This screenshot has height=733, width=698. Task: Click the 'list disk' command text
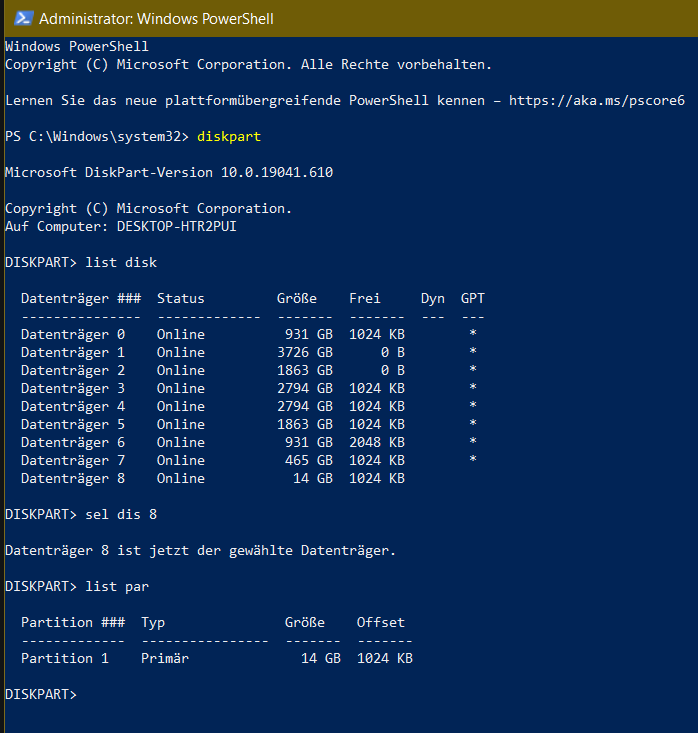point(121,262)
